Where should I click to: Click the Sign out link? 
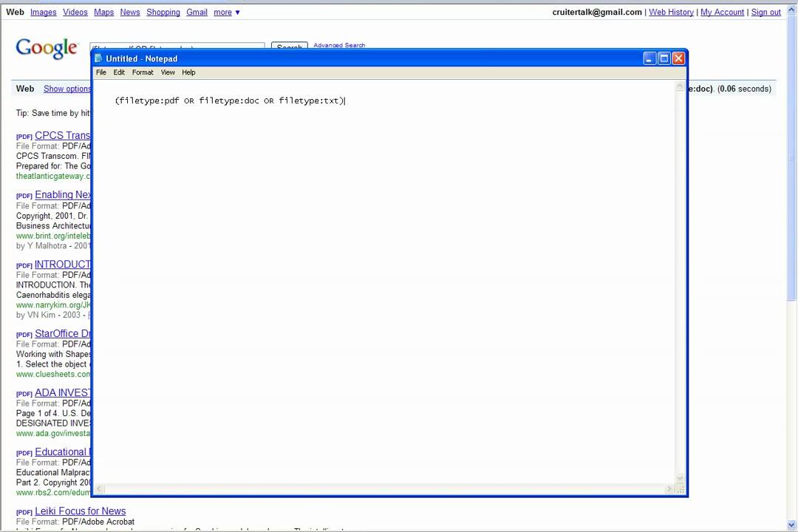click(x=766, y=13)
